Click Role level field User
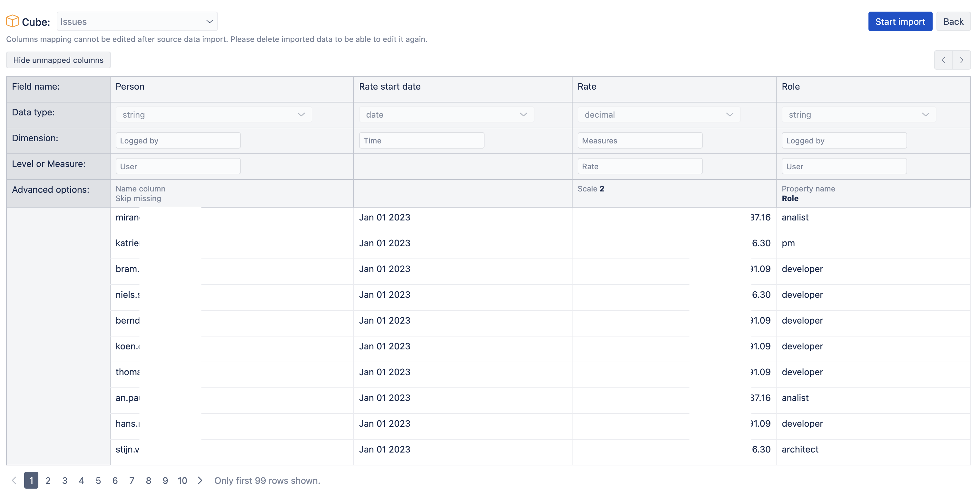The width and height of the screenshot is (980, 497). tap(844, 166)
